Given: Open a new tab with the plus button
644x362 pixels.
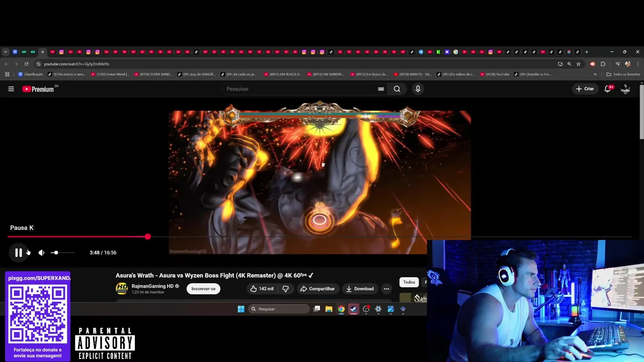Looking at the screenshot, I should 586,52.
